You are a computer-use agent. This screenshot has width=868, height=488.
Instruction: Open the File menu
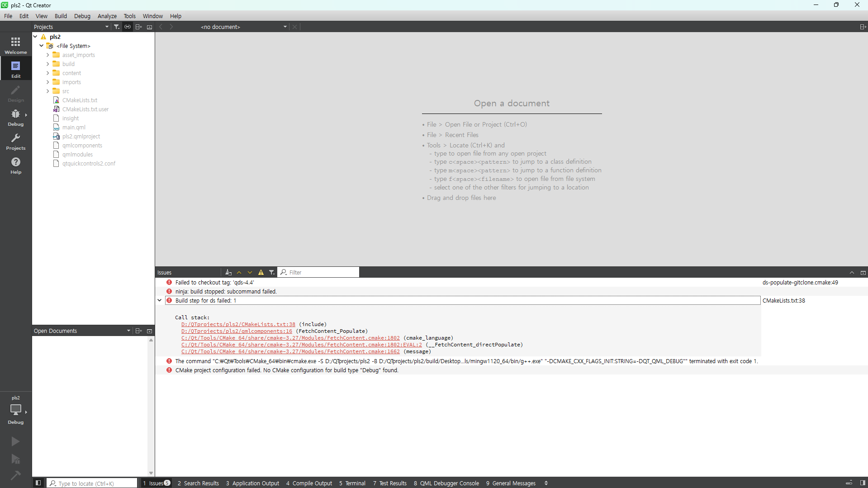point(8,16)
